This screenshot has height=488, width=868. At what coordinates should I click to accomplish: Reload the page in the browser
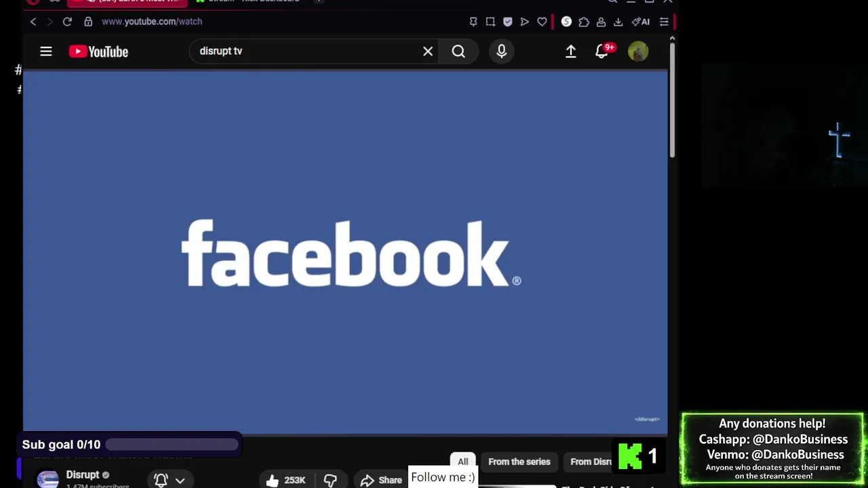(67, 22)
